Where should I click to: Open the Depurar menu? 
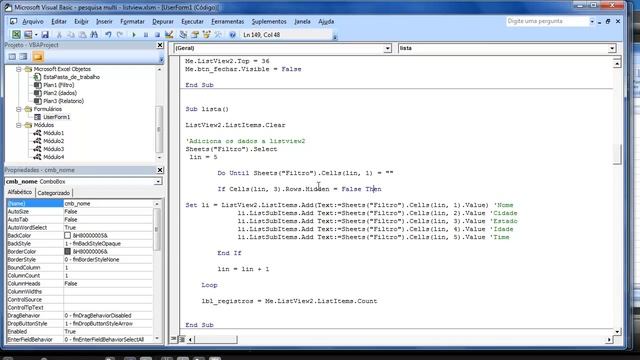163,22
